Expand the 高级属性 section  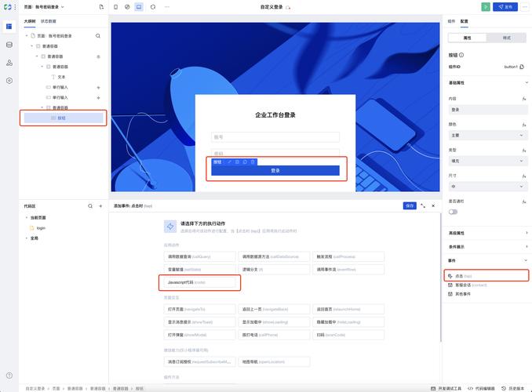click(x=486, y=233)
